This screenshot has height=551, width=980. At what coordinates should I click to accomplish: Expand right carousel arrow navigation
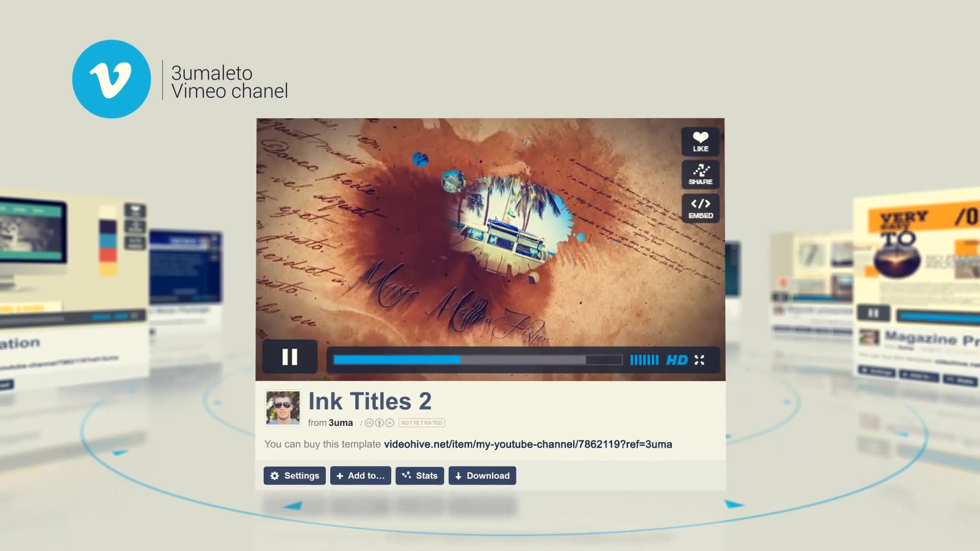(x=734, y=504)
